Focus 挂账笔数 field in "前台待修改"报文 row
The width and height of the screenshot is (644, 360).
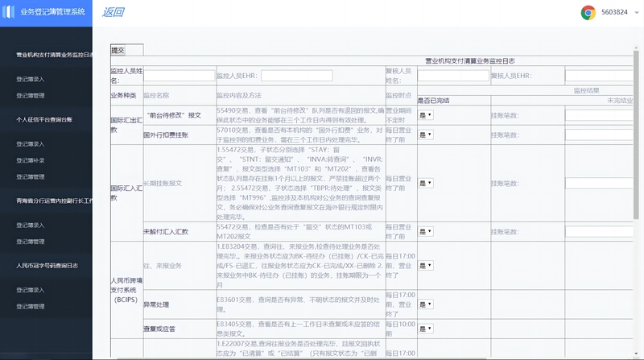pos(599,115)
